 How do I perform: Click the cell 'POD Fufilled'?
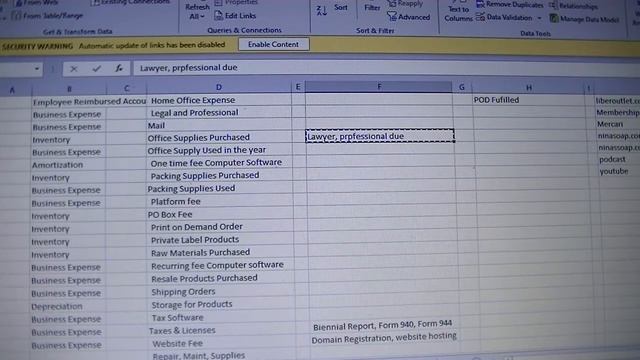tap(496, 100)
